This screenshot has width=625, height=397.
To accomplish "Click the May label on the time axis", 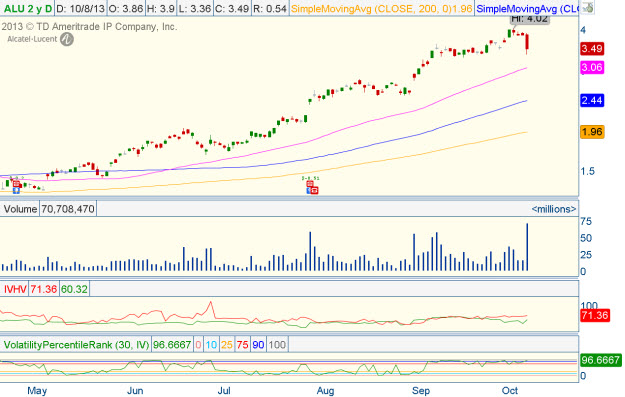I will (x=37, y=391).
